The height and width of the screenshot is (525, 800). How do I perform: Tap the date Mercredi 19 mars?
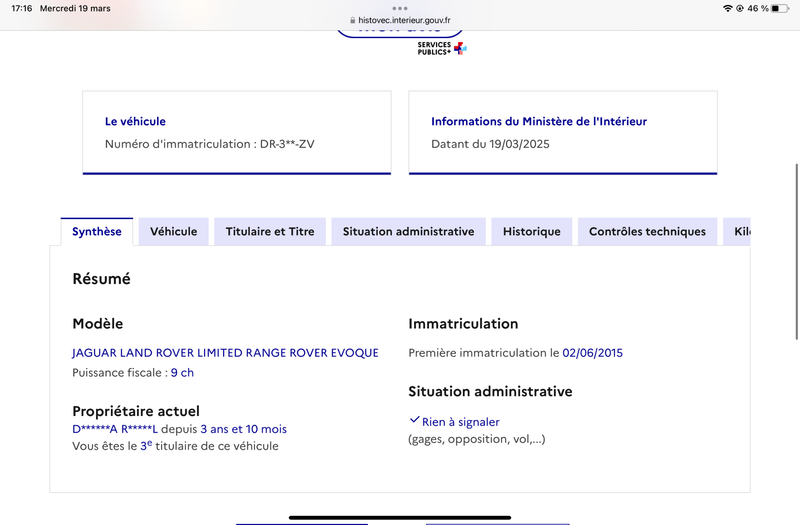tap(75, 8)
